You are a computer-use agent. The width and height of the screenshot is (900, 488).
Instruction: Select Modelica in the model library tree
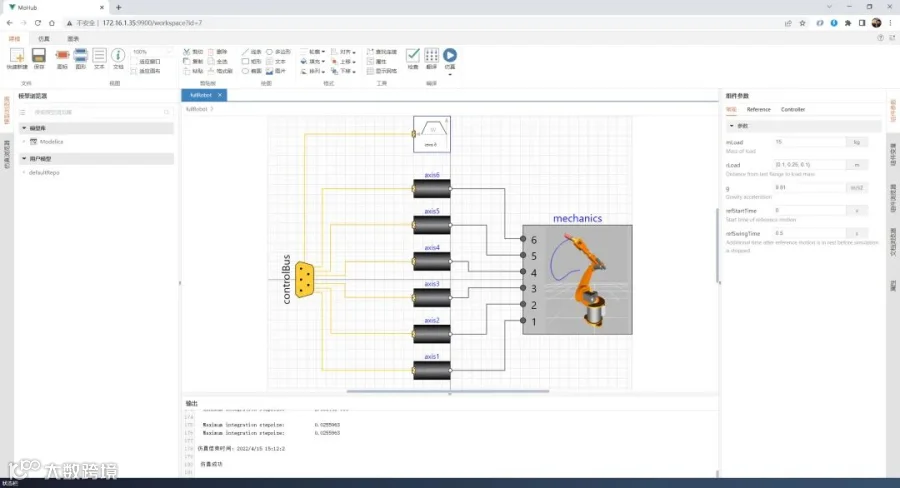[x=51, y=142]
